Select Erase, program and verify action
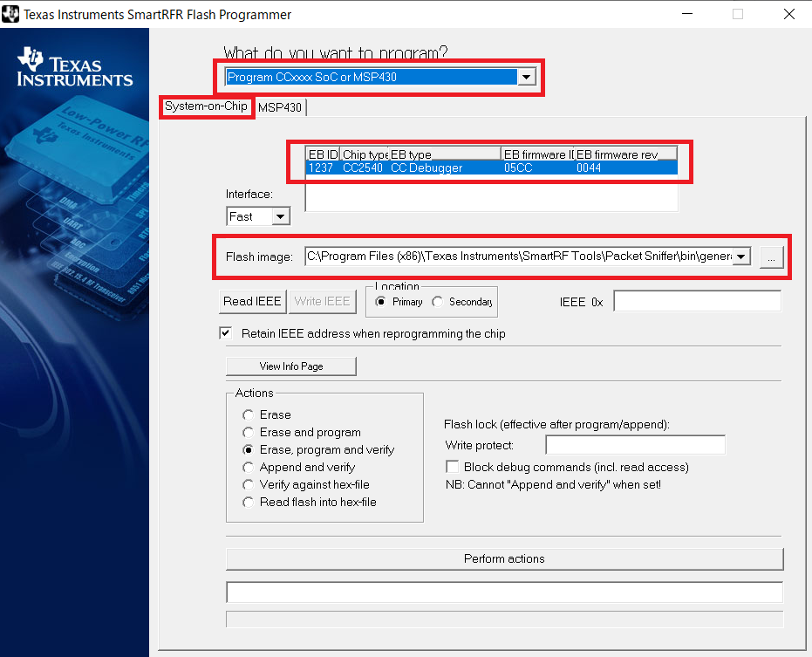812x657 pixels. [249, 449]
